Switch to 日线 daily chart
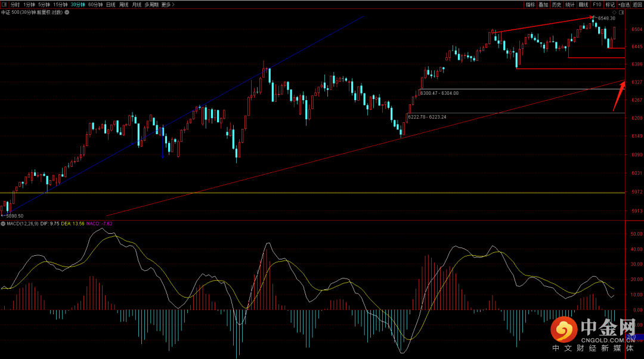The image size is (644, 359). tap(111, 5)
